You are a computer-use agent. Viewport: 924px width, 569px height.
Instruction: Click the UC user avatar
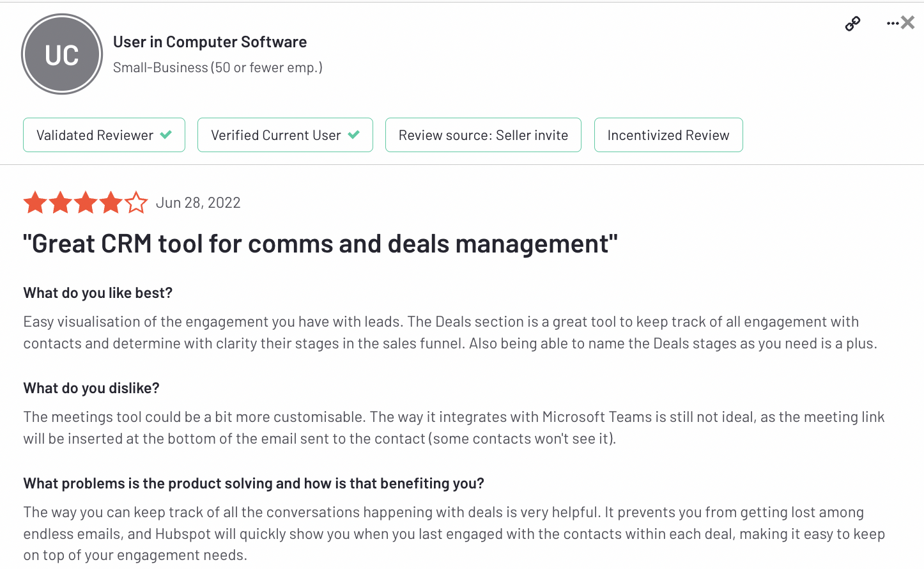point(62,54)
